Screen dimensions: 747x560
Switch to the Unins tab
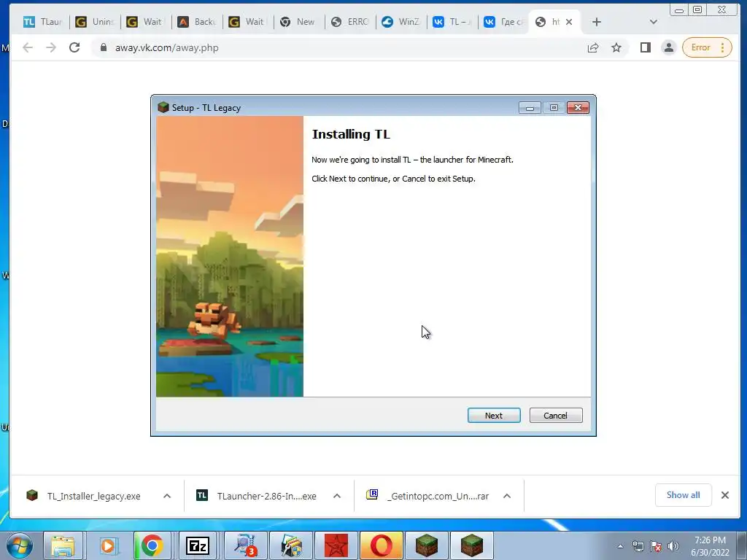click(95, 22)
